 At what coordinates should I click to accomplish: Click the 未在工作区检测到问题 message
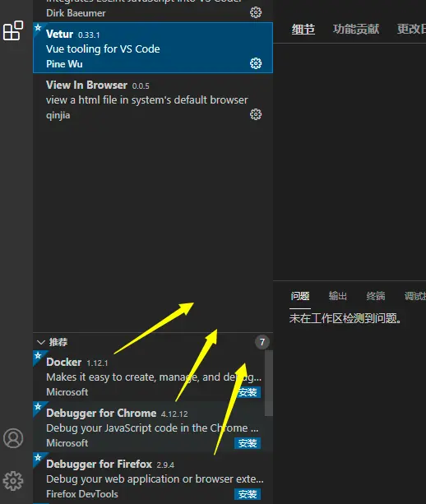click(x=345, y=318)
